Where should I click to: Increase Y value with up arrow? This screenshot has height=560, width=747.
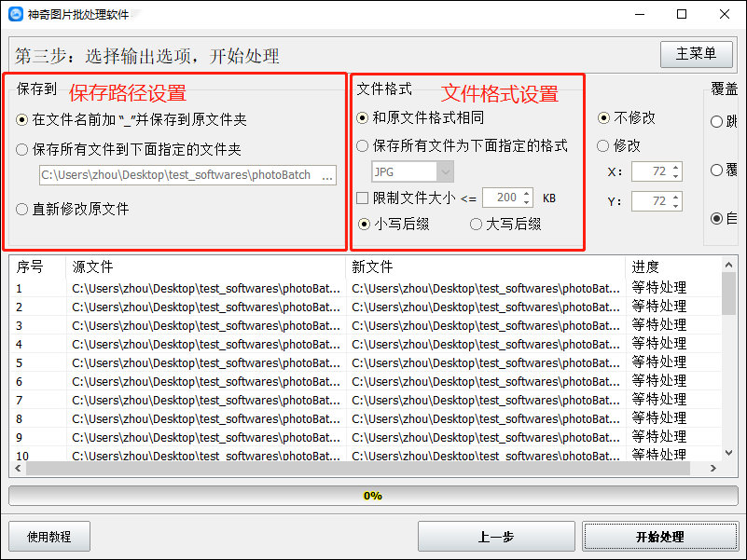click(x=676, y=197)
